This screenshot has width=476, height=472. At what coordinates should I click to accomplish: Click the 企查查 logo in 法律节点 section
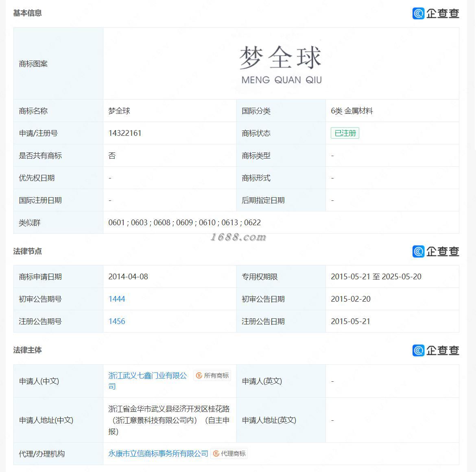(436, 252)
